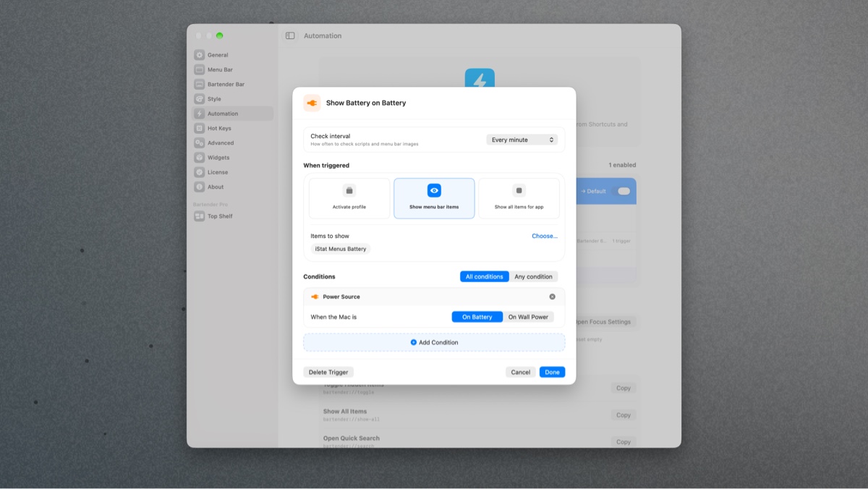Screen dimensions: 868x489
Task: Click the Delete Trigger button
Action: click(x=328, y=372)
